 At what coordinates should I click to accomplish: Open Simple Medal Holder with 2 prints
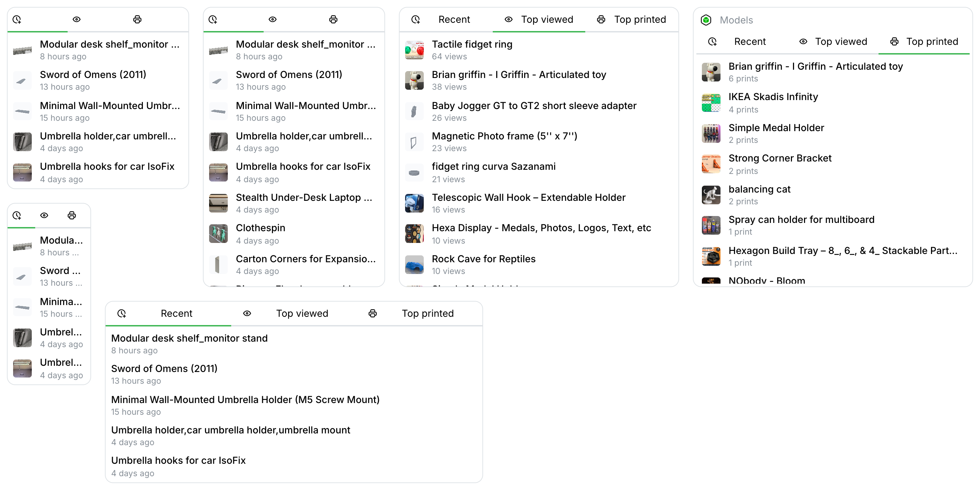(x=833, y=134)
